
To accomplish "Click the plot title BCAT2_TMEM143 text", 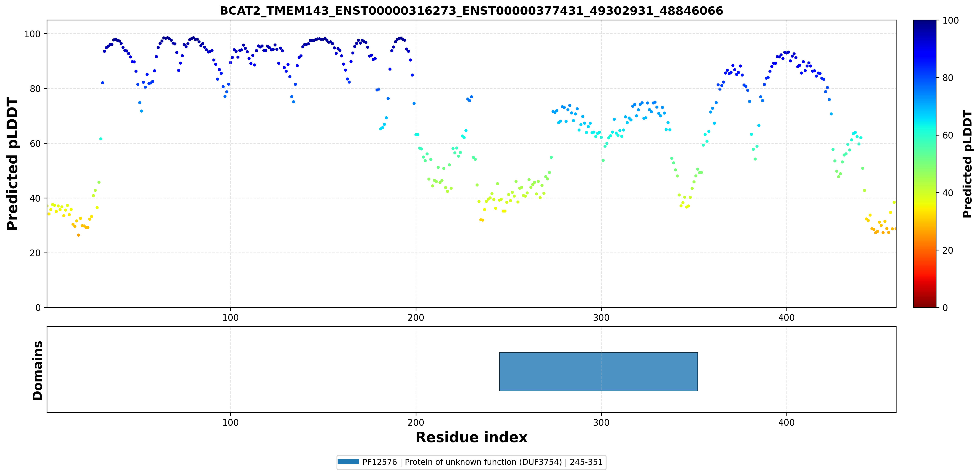I will [471, 11].
